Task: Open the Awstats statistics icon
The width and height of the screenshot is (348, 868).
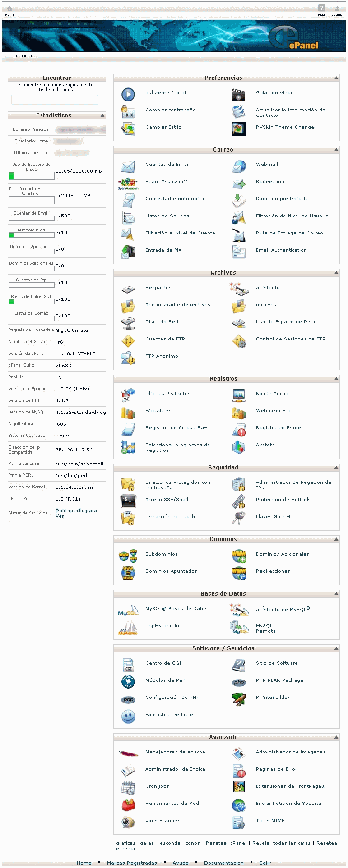Action: click(239, 447)
